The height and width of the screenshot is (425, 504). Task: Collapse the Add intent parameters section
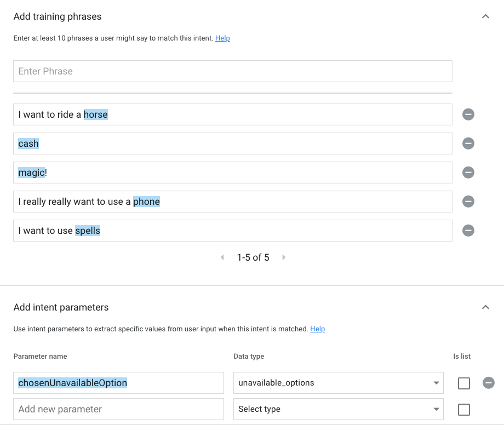(485, 307)
